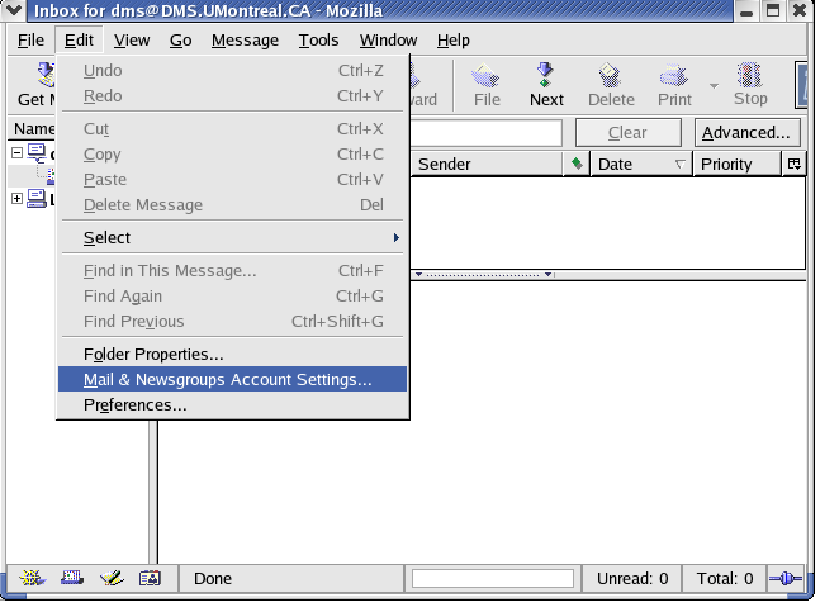Click the Delete trash icon in toolbar
This screenshot has height=601, width=815.
click(610, 75)
